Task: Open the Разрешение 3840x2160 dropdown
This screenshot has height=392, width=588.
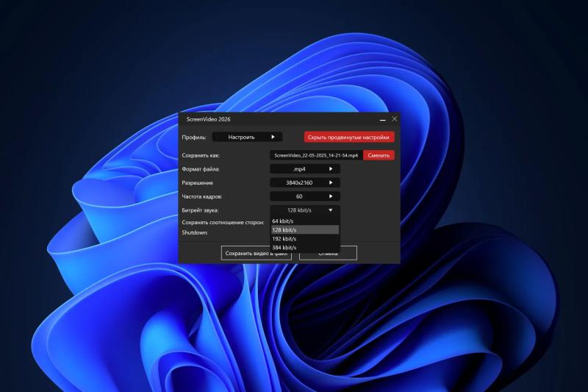Action: pos(305,182)
